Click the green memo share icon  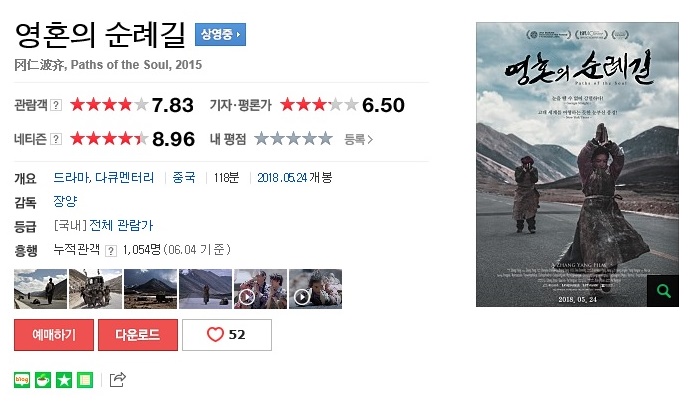[85, 380]
